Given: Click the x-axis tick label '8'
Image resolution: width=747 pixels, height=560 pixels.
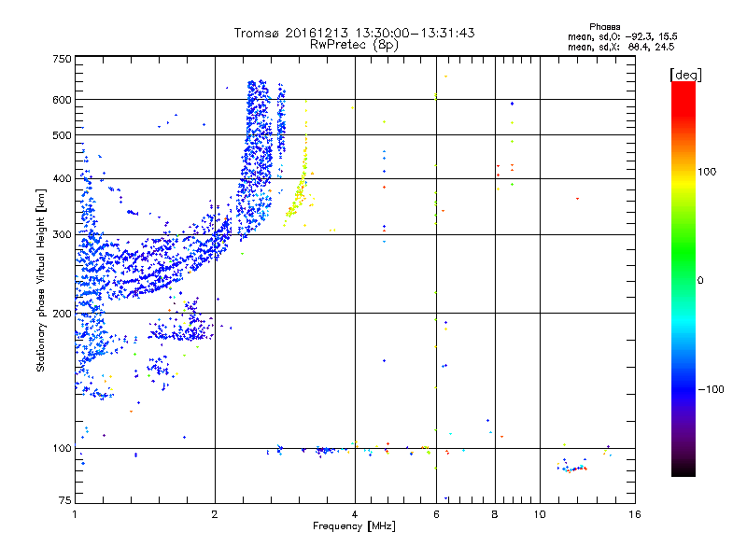Looking at the screenshot, I should pos(495,514).
